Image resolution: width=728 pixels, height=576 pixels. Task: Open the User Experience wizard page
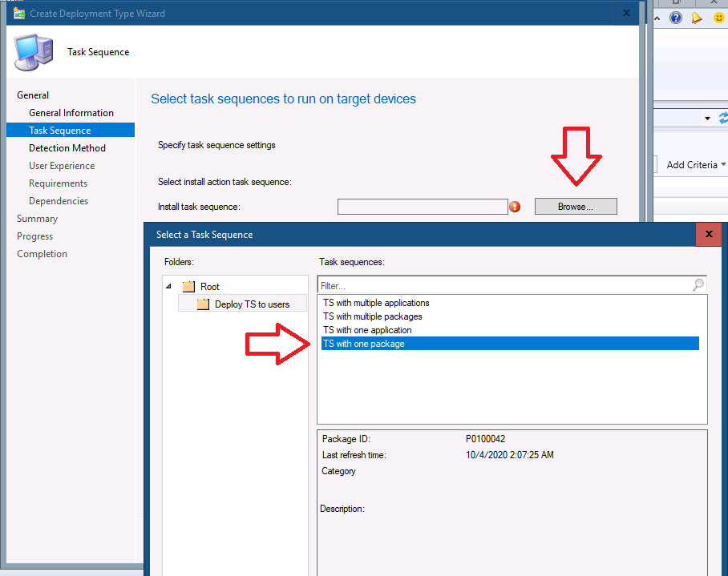(x=62, y=166)
